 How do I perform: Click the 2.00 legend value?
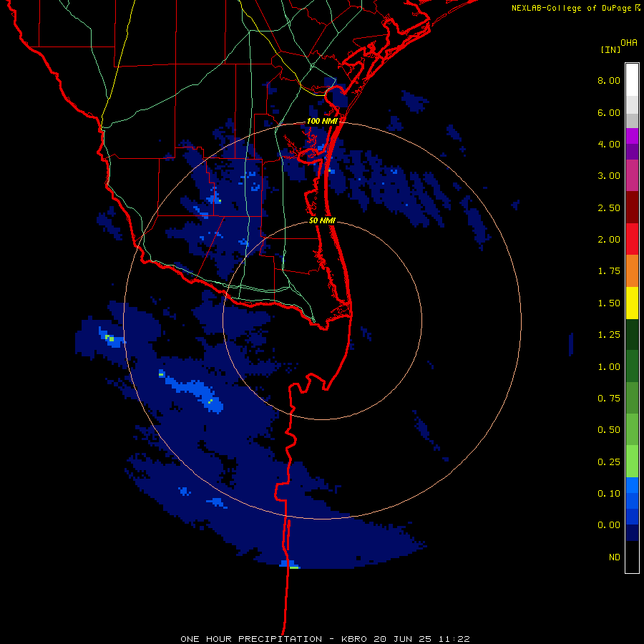(609, 240)
